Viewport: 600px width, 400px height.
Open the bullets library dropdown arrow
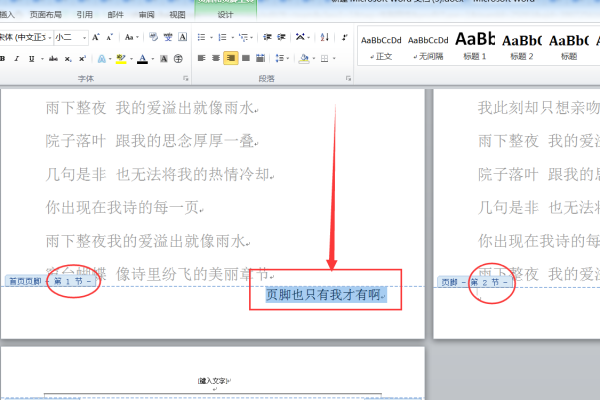click(x=211, y=38)
